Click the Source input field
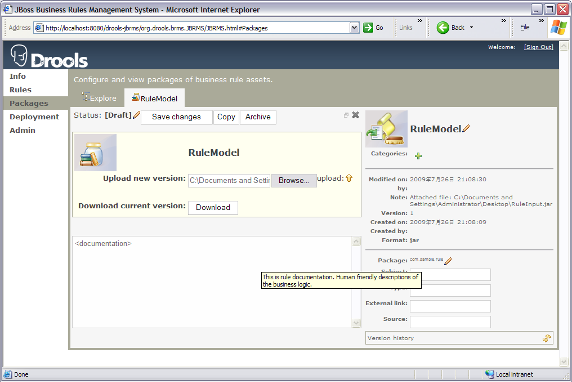Image resolution: width=572 pixels, height=382 pixels. coord(450,322)
